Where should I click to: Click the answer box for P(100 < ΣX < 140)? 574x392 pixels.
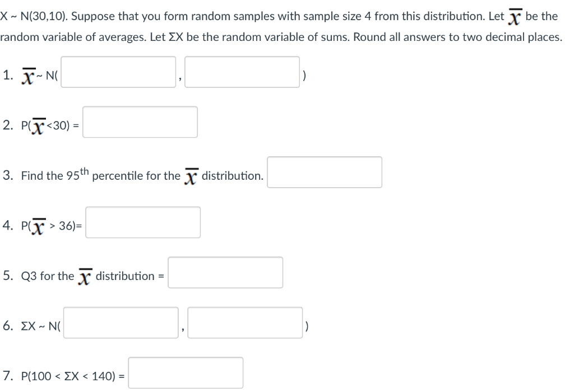click(x=185, y=372)
